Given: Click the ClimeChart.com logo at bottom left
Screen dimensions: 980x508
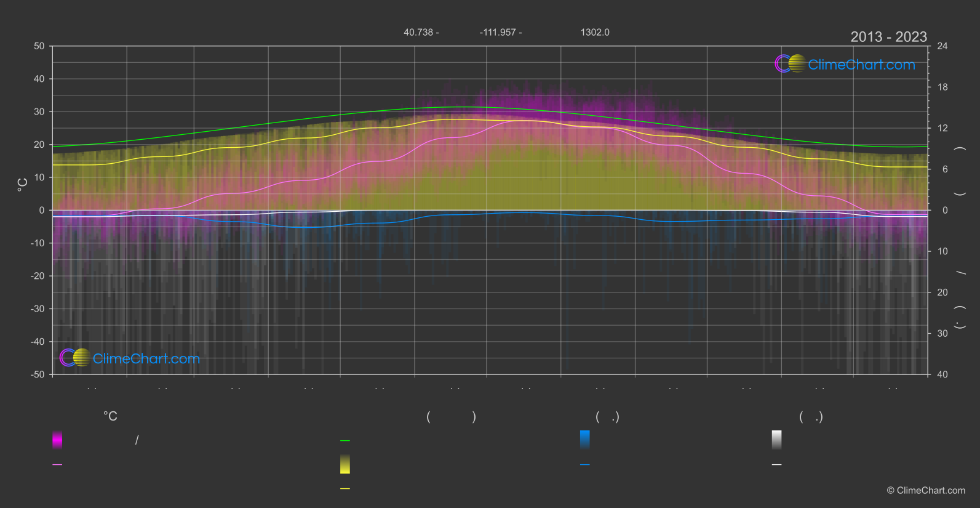Looking at the screenshot, I should tap(130, 358).
